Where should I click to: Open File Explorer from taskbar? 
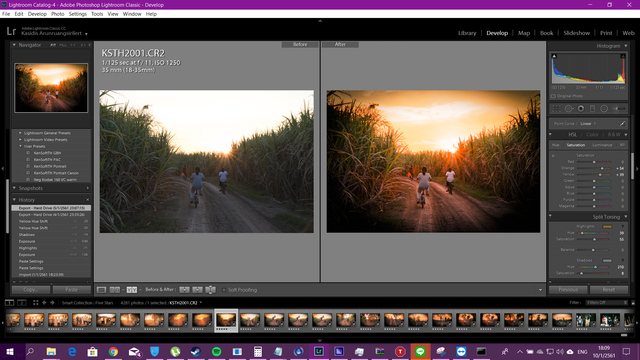(x=51, y=351)
